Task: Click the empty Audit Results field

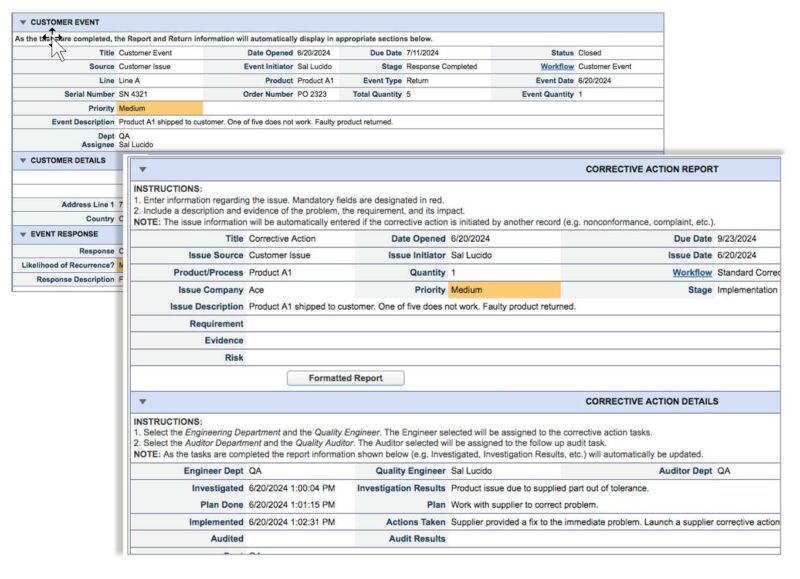Action: coord(614,539)
